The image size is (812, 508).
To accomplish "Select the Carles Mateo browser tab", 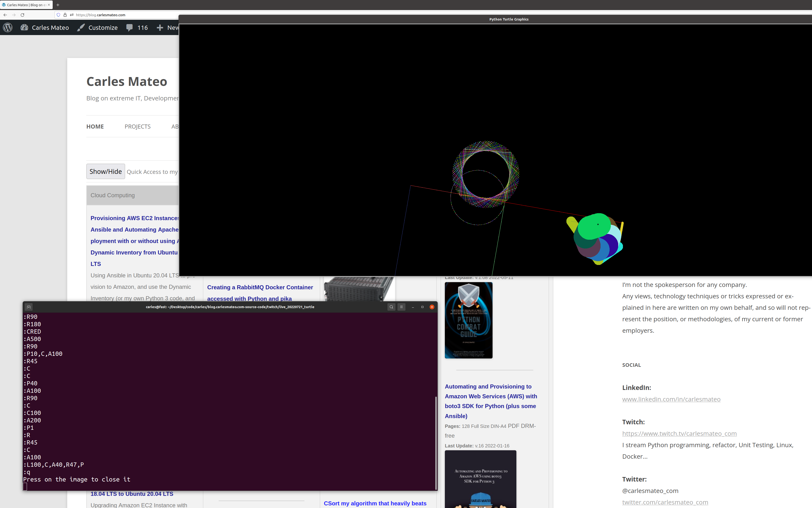I will [26, 5].
